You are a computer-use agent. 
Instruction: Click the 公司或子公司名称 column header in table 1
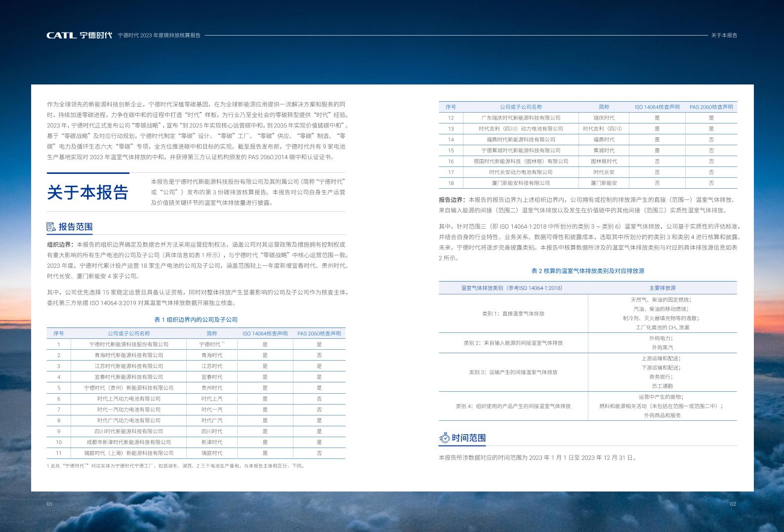point(128,333)
